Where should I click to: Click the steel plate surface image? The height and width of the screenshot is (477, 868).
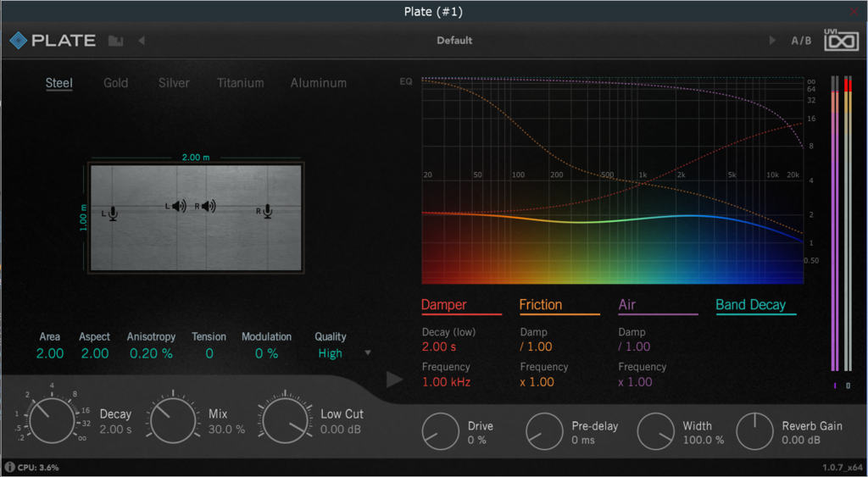click(x=196, y=218)
